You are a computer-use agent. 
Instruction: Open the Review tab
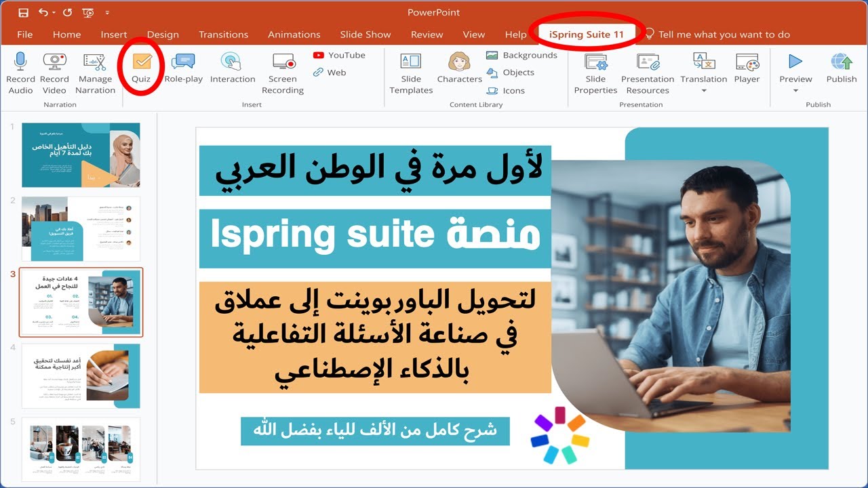tap(427, 35)
